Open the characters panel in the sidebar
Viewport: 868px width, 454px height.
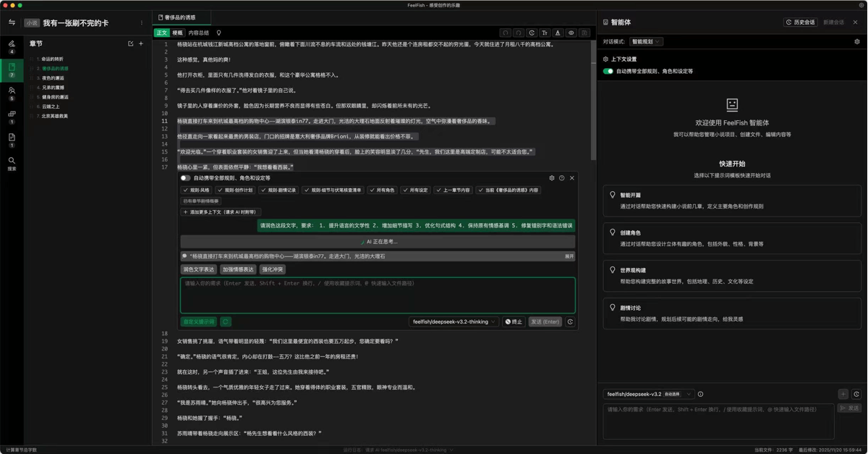point(12,92)
